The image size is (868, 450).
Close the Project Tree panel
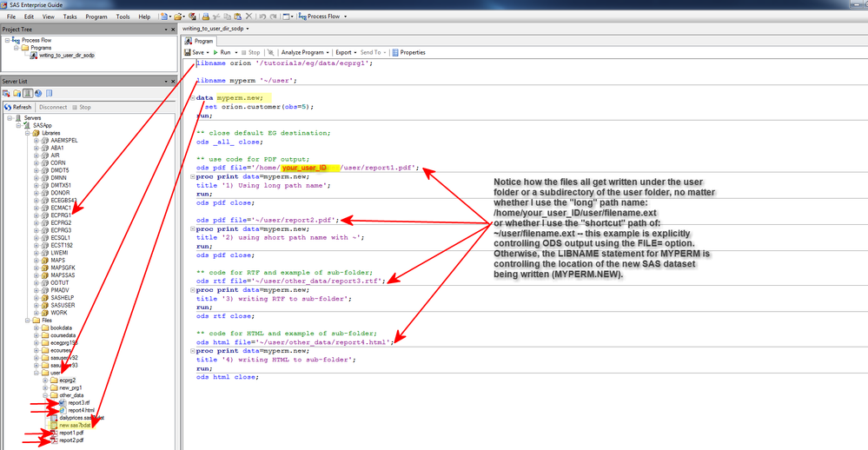click(173, 30)
